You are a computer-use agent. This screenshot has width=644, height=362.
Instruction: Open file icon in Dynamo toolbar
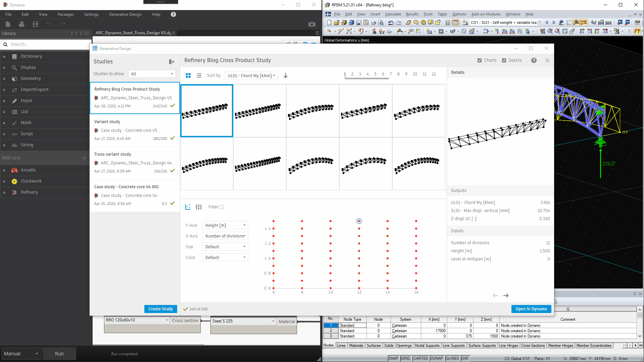click(21, 24)
